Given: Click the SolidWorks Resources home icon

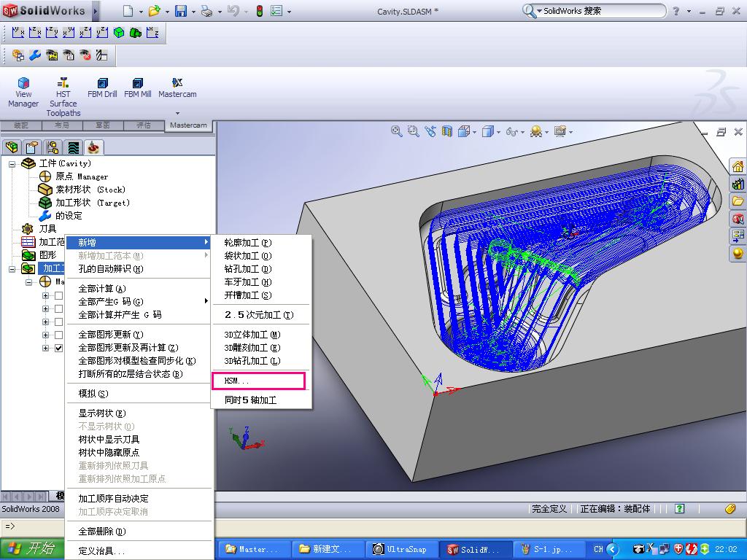Looking at the screenshot, I should click(738, 167).
